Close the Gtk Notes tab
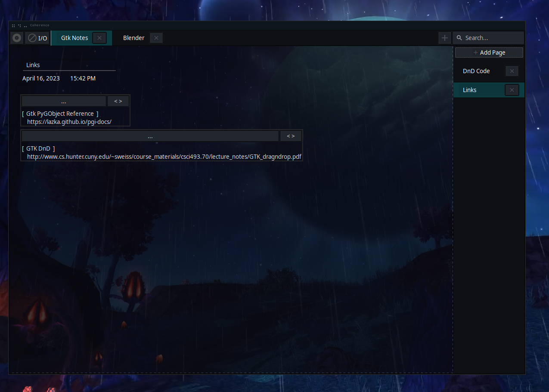Viewport: 549px width, 392px height. (x=99, y=38)
